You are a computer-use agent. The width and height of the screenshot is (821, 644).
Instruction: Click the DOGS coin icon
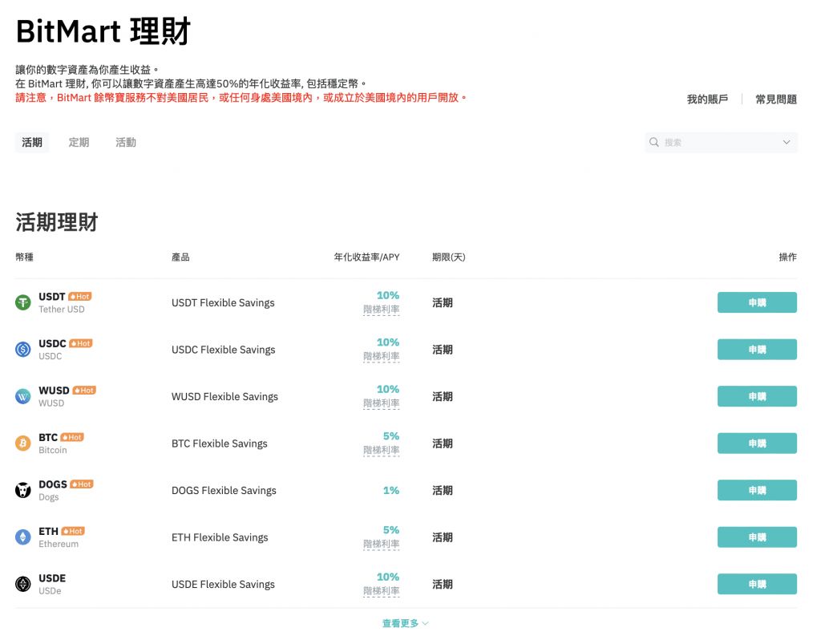(x=23, y=490)
